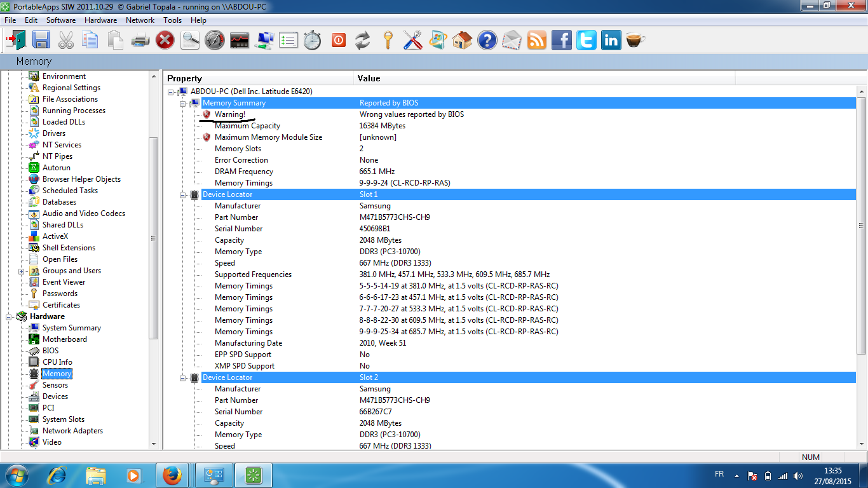Open the Software menu

[x=61, y=20]
